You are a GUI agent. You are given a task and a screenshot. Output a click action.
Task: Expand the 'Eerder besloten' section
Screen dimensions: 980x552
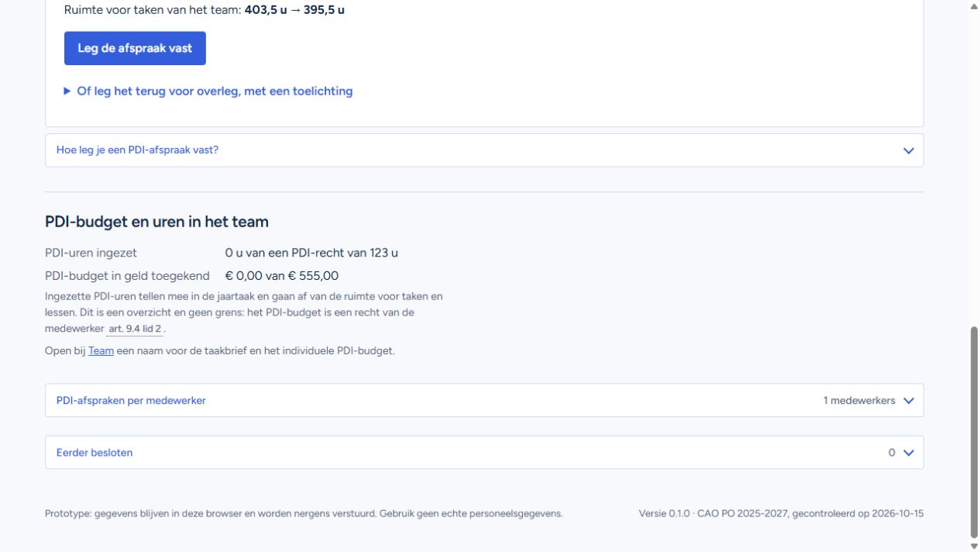pyautogui.click(x=484, y=453)
